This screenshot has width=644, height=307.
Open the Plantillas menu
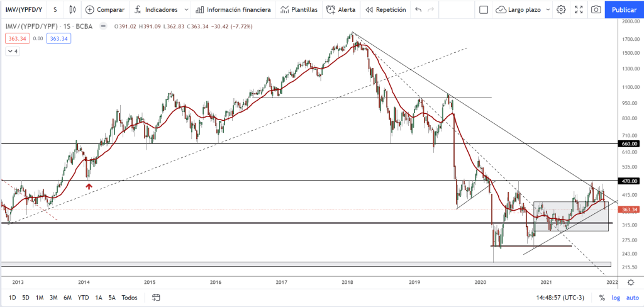pos(299,9)
